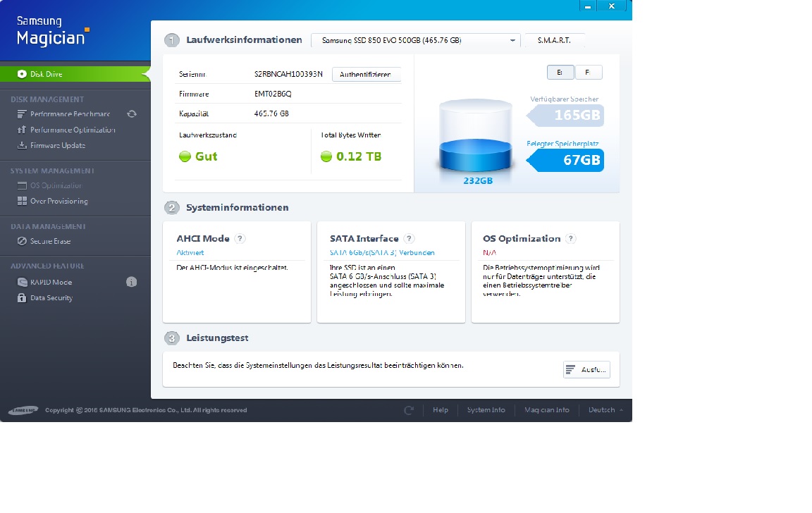Close the Magician window

click(612, 6)
